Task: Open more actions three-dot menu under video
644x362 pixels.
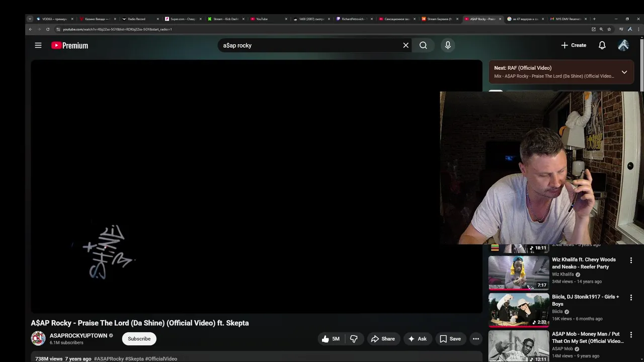Action: click(x=475, y=339)
